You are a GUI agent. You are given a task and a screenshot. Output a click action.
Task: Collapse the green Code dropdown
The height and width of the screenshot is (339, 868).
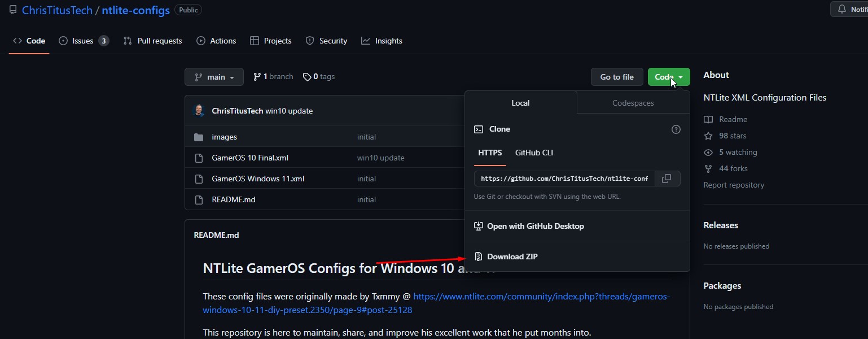pyautogui.click(x=669, y=76)
